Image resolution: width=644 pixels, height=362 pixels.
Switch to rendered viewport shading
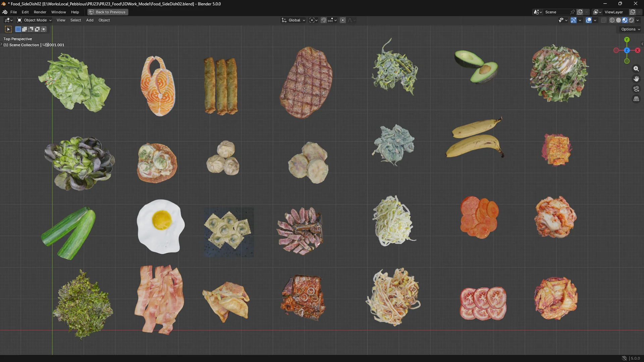point(631,20)
